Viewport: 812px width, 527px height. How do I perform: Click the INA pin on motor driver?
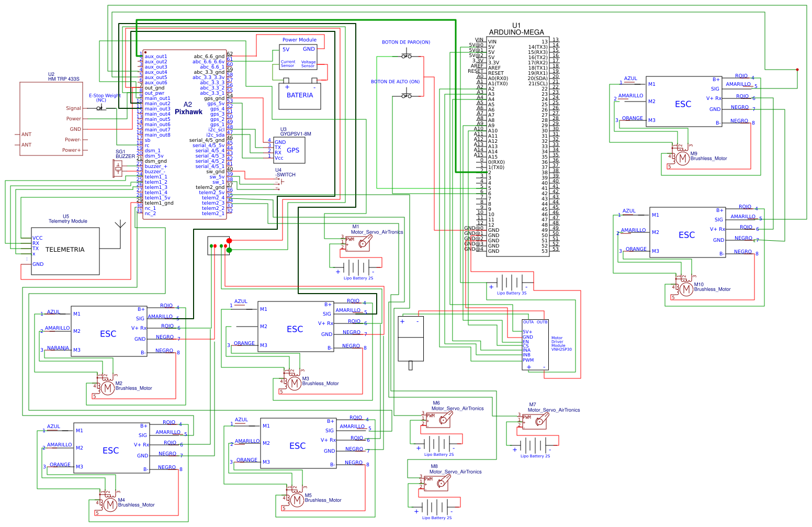pos(526,351)
